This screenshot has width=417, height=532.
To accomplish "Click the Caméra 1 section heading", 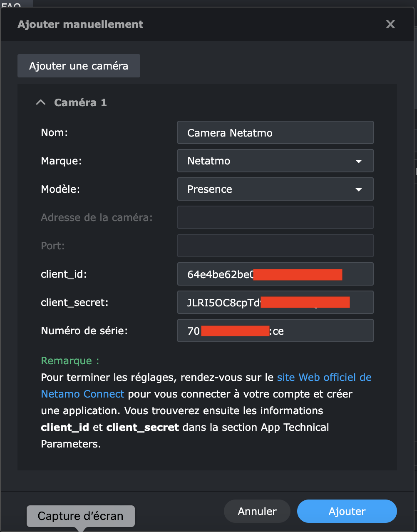I will (x=80, y=102).
